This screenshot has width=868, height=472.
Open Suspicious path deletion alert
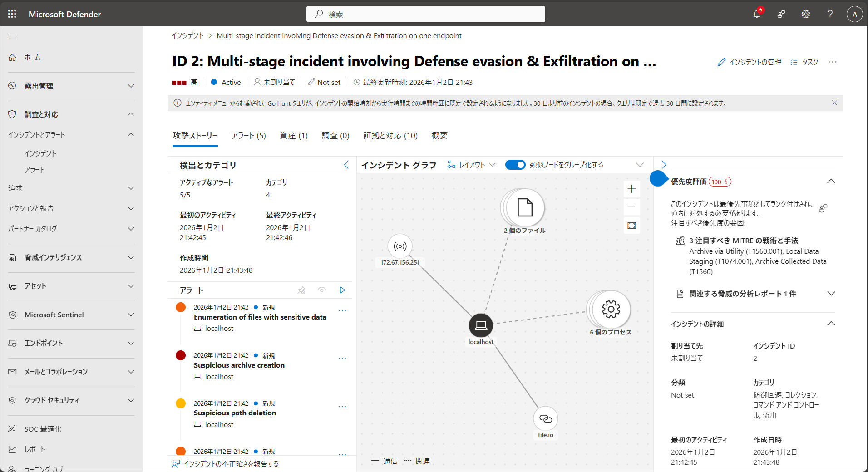[x=235, y=413]
